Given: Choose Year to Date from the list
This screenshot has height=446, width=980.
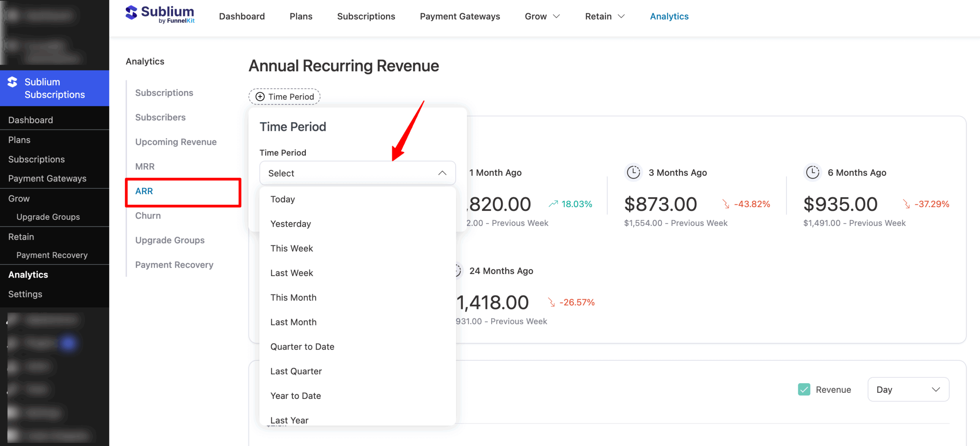Looking at the screenshot, I should (x=296, y=395).
